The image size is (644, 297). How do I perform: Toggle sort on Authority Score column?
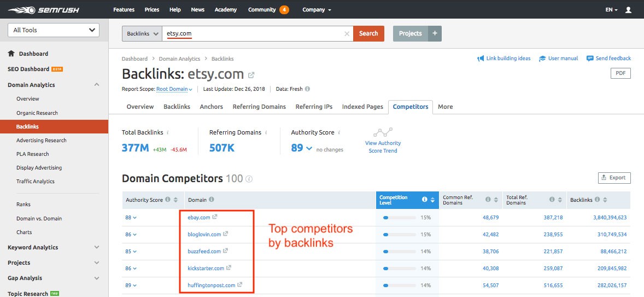tap(176, 200)
